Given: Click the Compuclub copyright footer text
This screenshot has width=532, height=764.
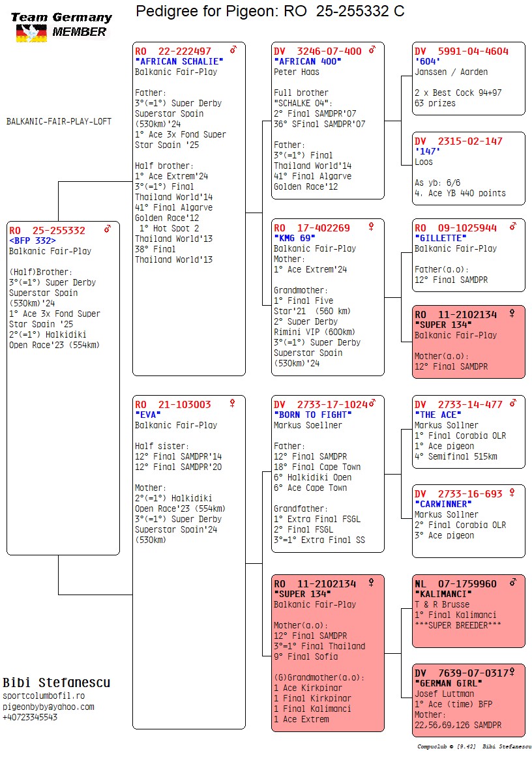Looking at the screenshot, I should pos(474,746).
